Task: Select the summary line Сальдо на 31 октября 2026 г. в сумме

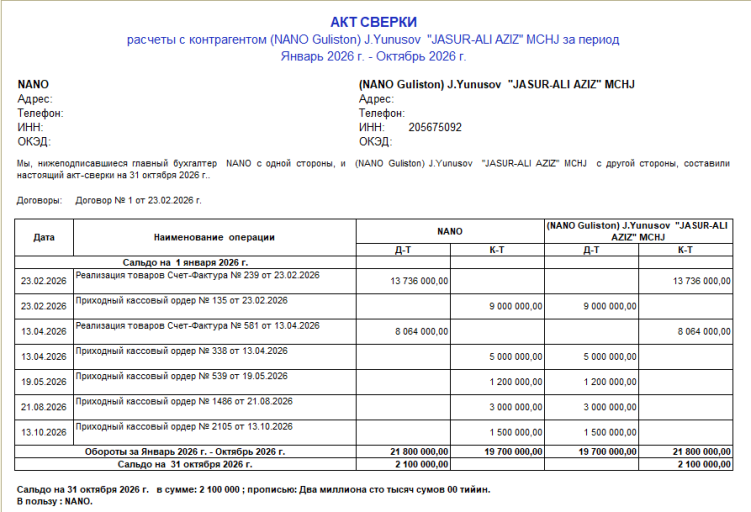Action: click(253, 489)
